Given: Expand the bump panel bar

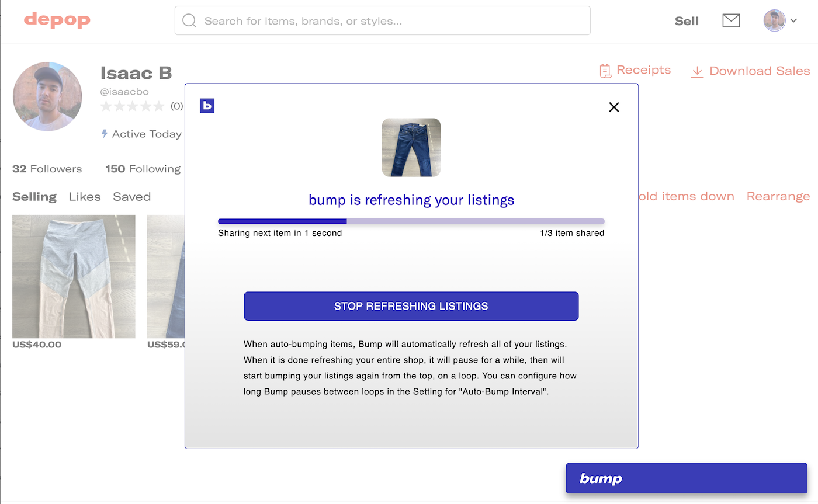Looking at the screenshot, I should point(686,478).
